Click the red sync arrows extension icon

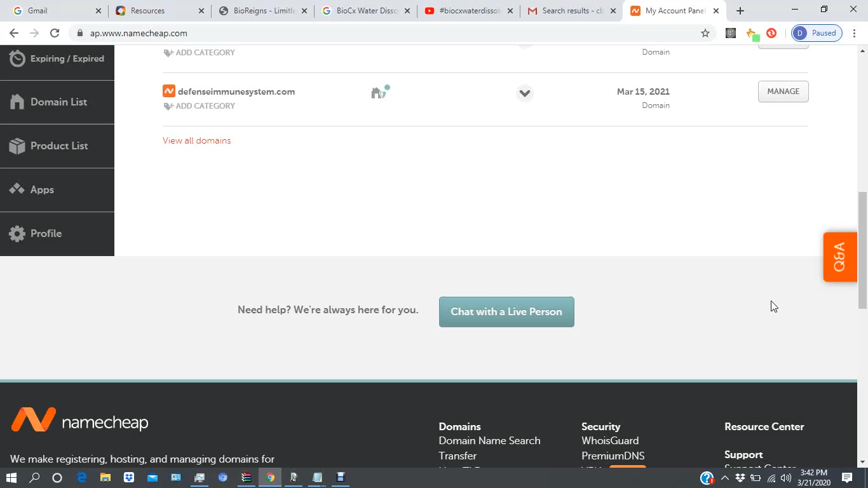tap(771, 33)
